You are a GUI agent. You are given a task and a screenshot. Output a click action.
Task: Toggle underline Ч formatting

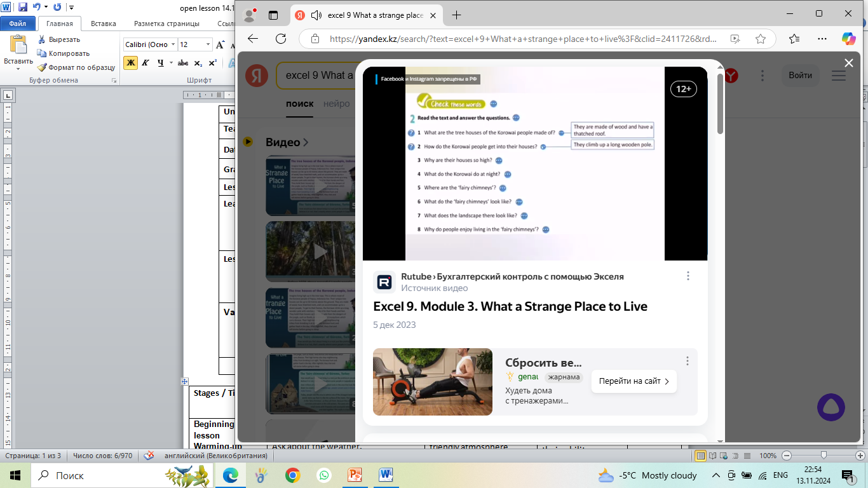pyautogui.click(x=160, y=62)
